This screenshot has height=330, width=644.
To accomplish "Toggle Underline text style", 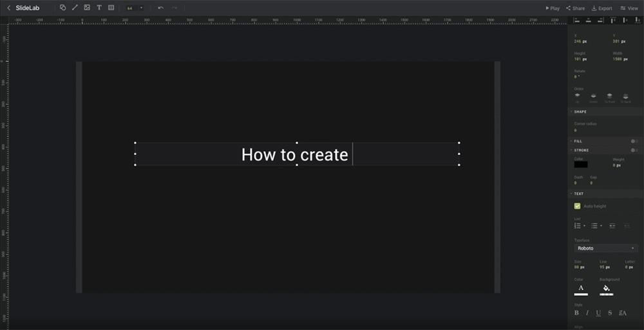I will point(598,313).
